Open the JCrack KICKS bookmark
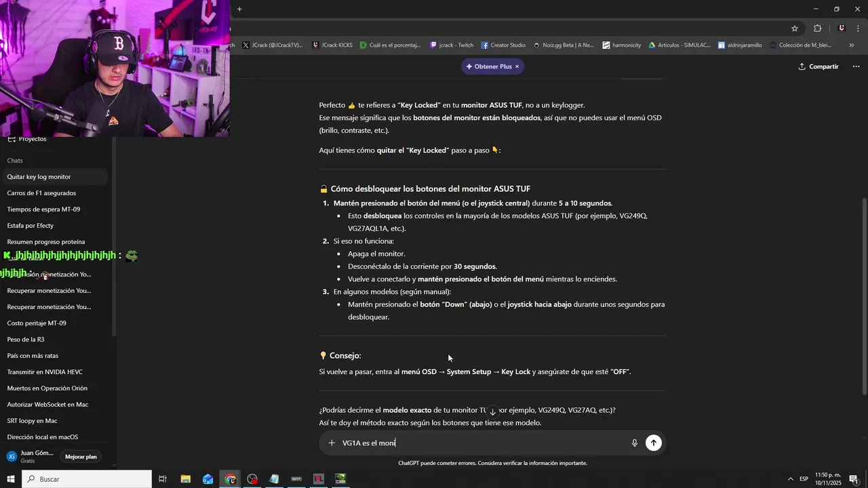The image size is (868, 488). pyautogui.click(x=332, y=45)
